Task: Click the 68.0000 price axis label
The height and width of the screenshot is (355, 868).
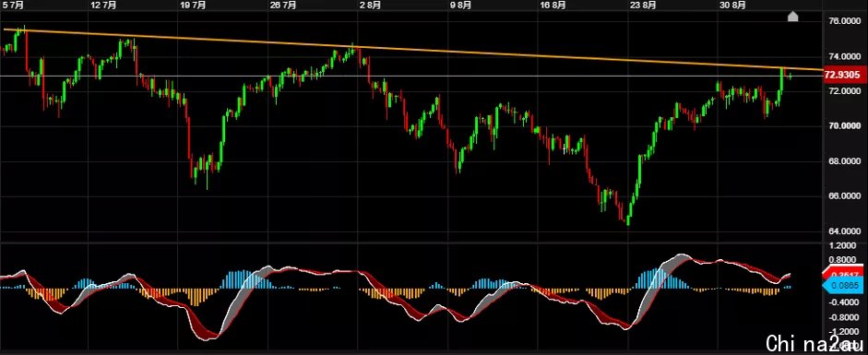Action: tap(846, 161)
